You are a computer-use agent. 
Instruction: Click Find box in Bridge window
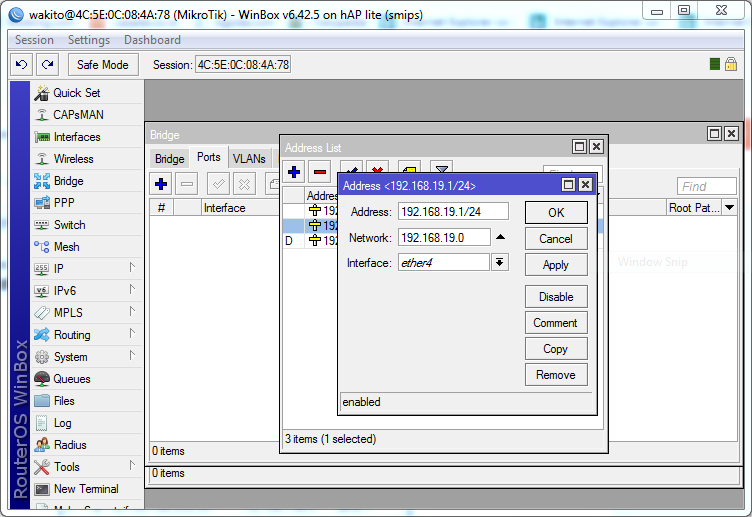(707, 186)
